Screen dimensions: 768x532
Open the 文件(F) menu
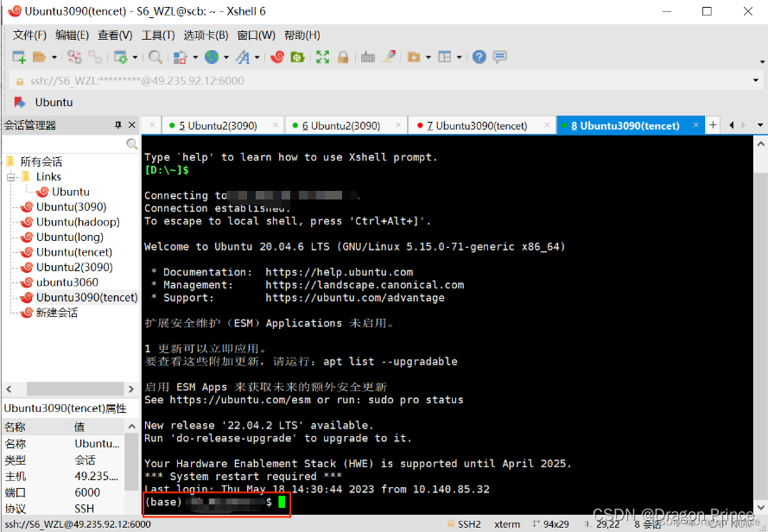pos(29,35)
